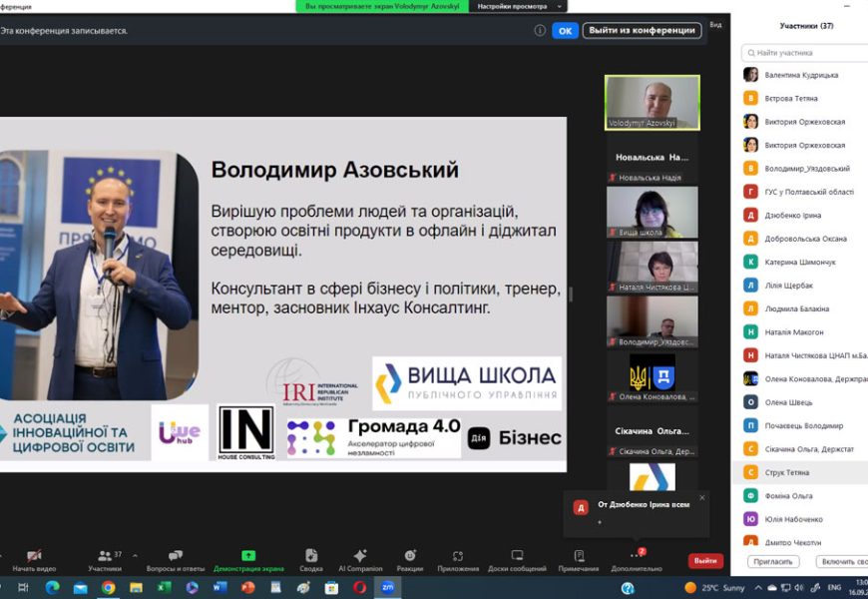Open the Participants panel icon
Screen dimensions: 868x599
(103, 556)
